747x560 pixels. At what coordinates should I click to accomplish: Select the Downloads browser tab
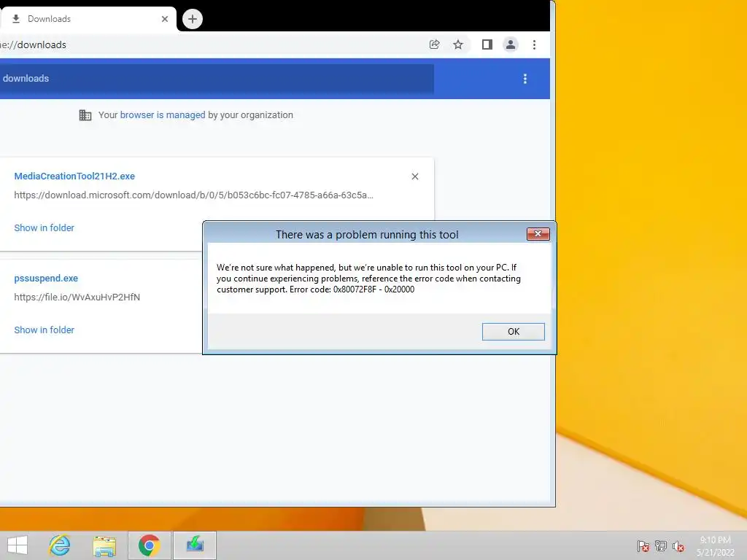coord(88,19)
